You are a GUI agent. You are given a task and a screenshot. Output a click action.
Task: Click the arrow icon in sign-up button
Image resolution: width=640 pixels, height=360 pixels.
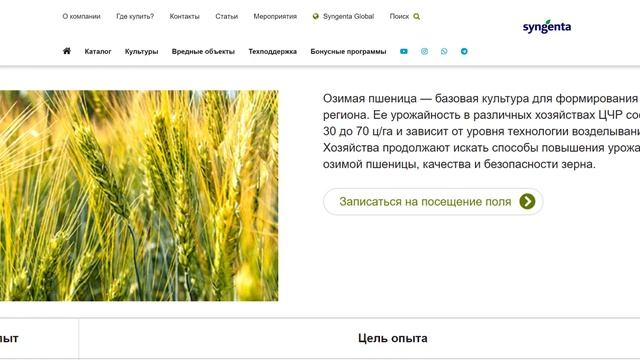tap(527, 201)
